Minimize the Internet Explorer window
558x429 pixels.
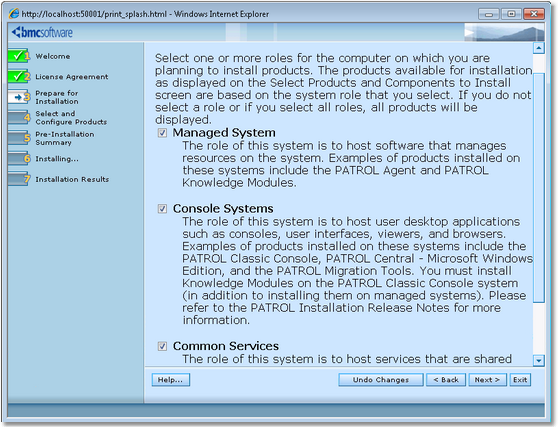pos(489,14)
